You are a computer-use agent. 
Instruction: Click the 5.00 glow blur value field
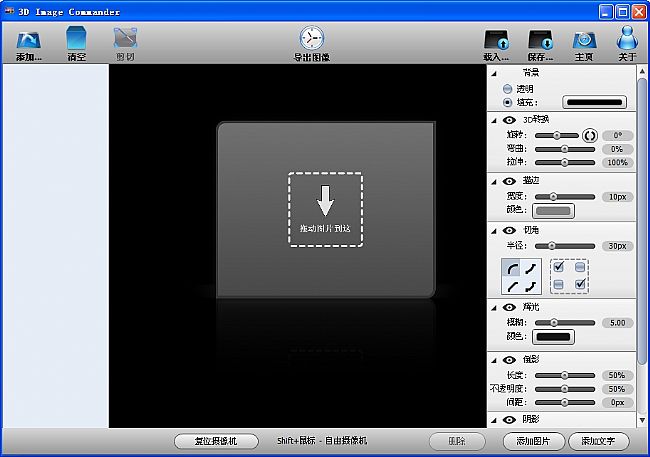618,323
